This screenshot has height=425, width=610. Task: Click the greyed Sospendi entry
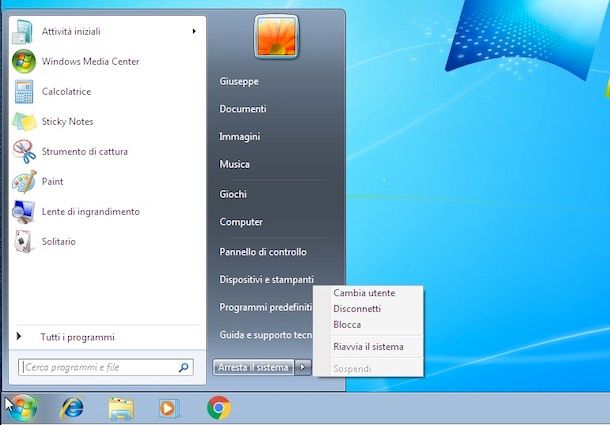[x=352, y=369]
